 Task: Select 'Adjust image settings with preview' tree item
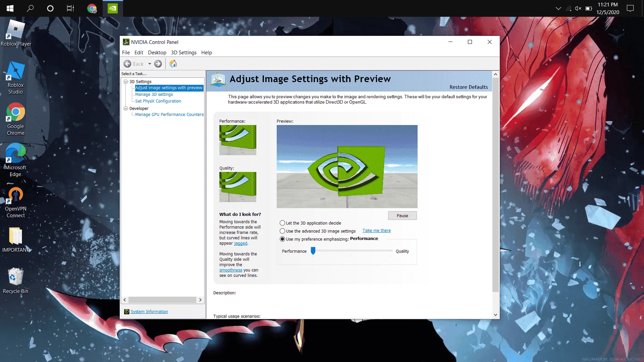coord(169,88)
